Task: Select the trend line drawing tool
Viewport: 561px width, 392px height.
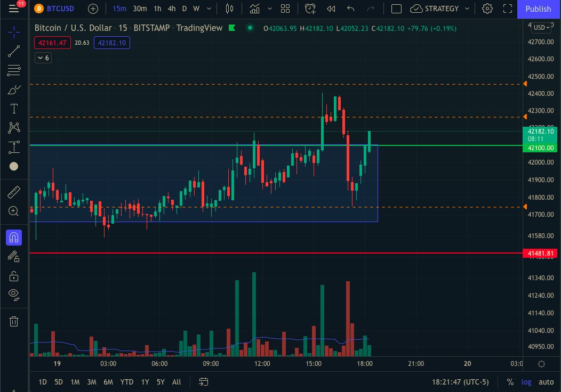Action: (x=14, y=52)
